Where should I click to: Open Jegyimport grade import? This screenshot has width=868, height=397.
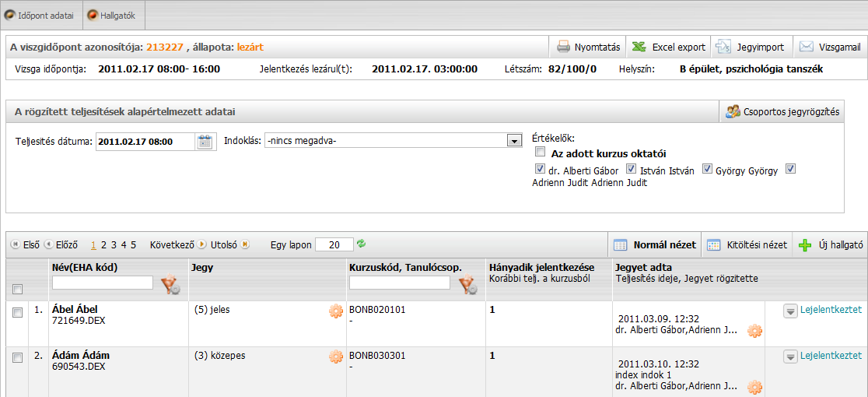pos(751,47)
